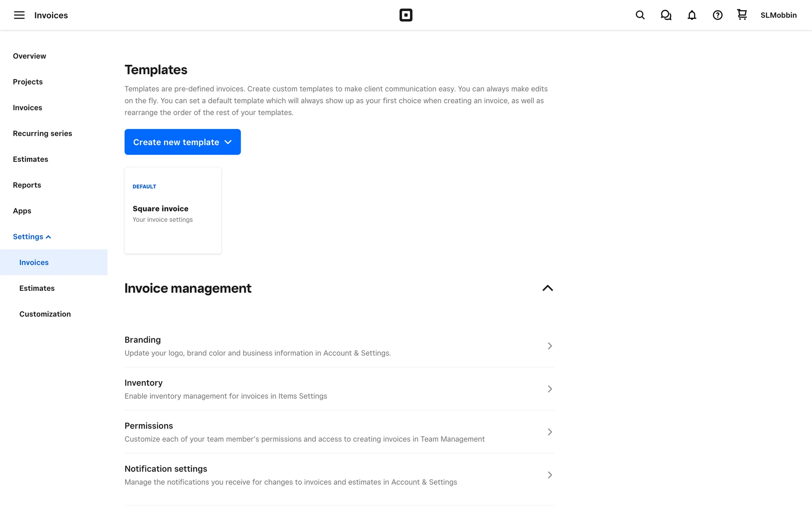Screen dimensions: 812x508
Task: Open the hamburger navigation menu
Action: (19, 15)
